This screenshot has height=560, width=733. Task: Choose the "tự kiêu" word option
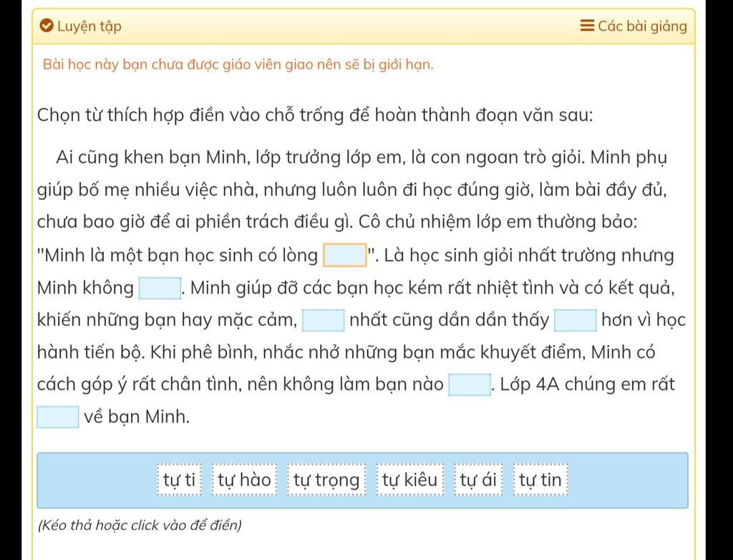[409, 480]
